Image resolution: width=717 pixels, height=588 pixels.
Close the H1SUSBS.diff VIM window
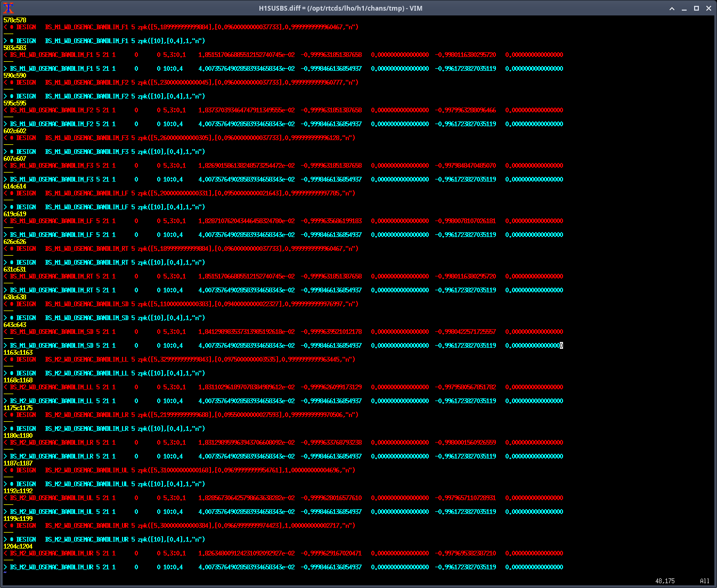(x=708, y=9)
